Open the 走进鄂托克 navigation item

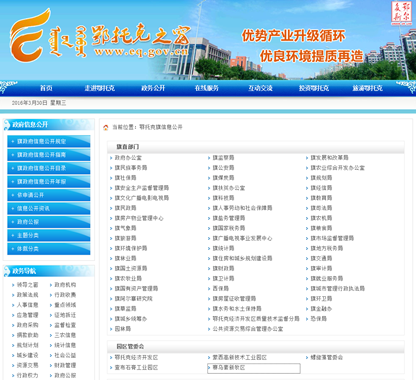click(x=100, y=88)
